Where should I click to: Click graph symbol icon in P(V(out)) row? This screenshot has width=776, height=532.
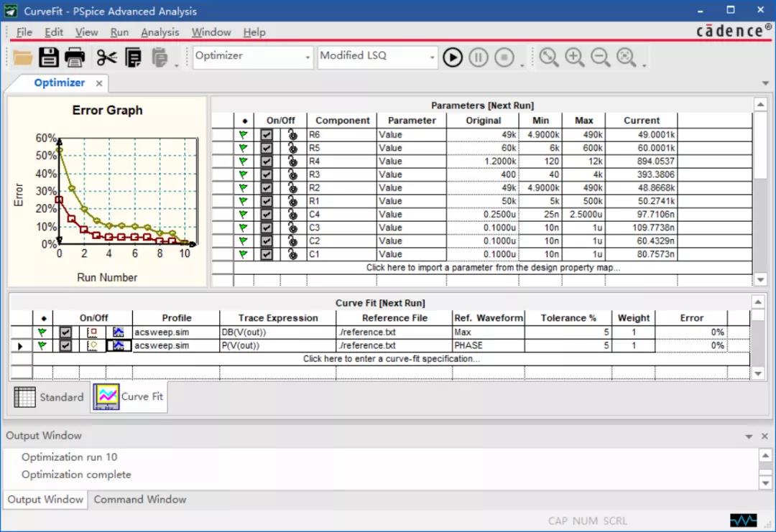(92, 345)
